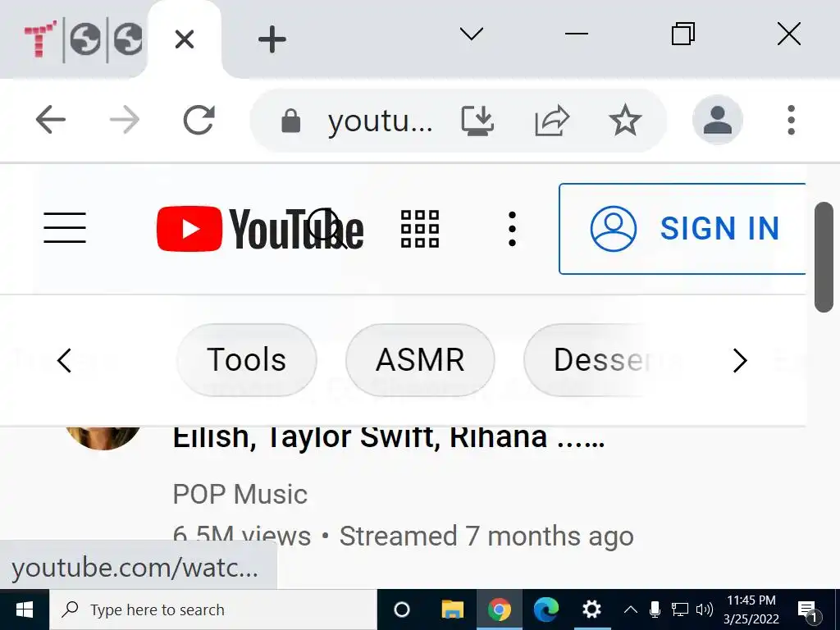This screenshot has height=630, width=840.
Task: Select the ASMR filter chip
Action: pos(420,360)
